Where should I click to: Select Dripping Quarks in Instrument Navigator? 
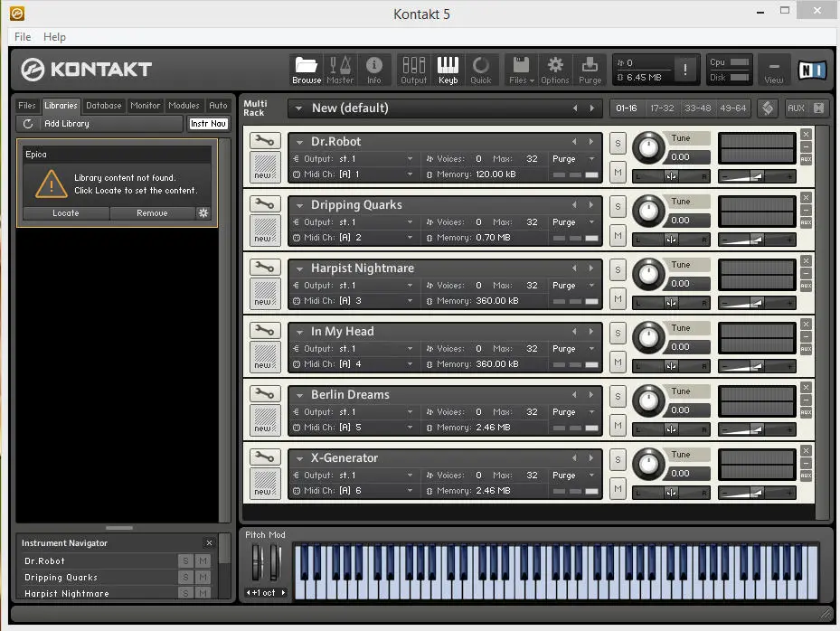click(x=61, y=578)
